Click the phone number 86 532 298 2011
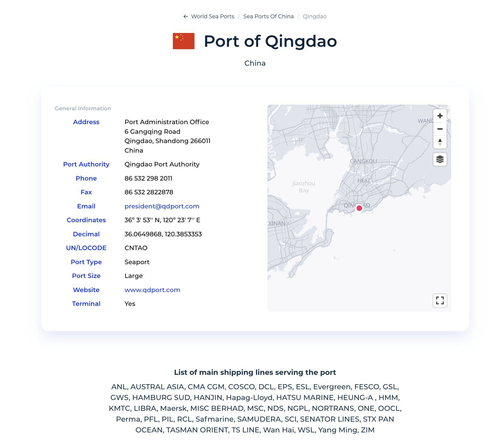This screenshot has height=448, width=503. (x=148, y=178)
